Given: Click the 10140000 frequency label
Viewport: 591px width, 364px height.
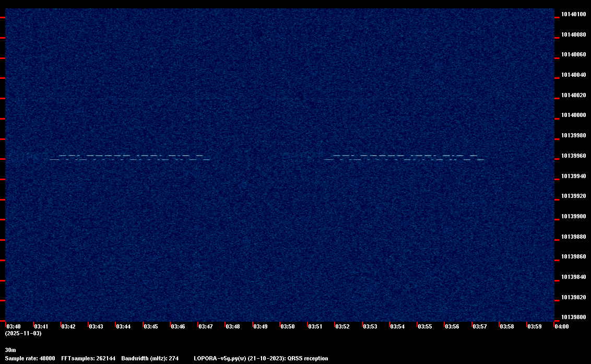Looking at the screenshot, I should 574,115.
